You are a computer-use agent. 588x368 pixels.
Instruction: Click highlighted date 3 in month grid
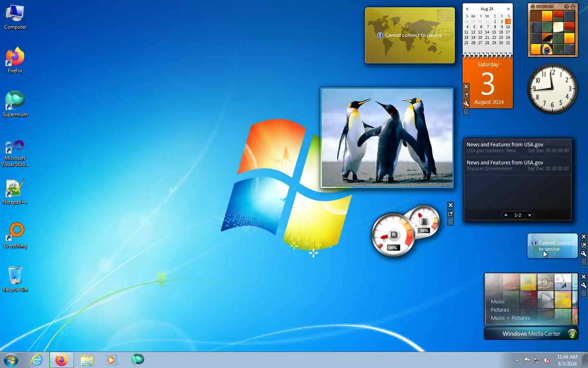(508, 21)
